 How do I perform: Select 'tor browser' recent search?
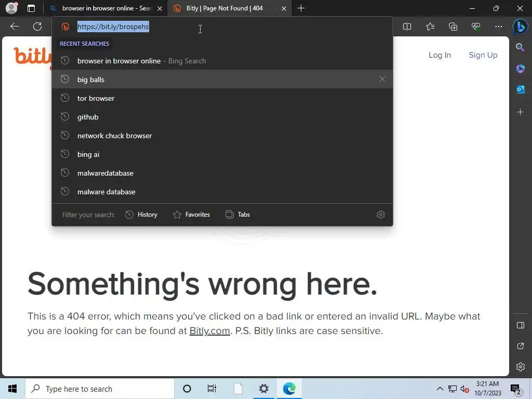(x=222, y=98)
